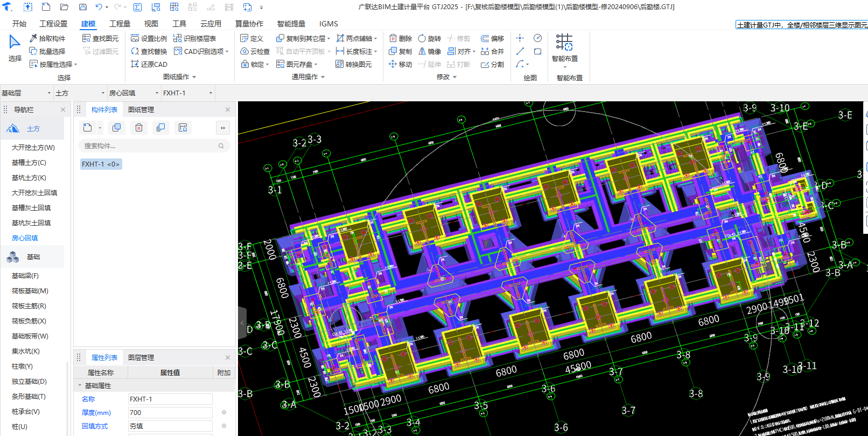Close the 导航栏 panel
The height and width of the screenshot is (436, 868).
pyautogui.click(x=63, y=109)
